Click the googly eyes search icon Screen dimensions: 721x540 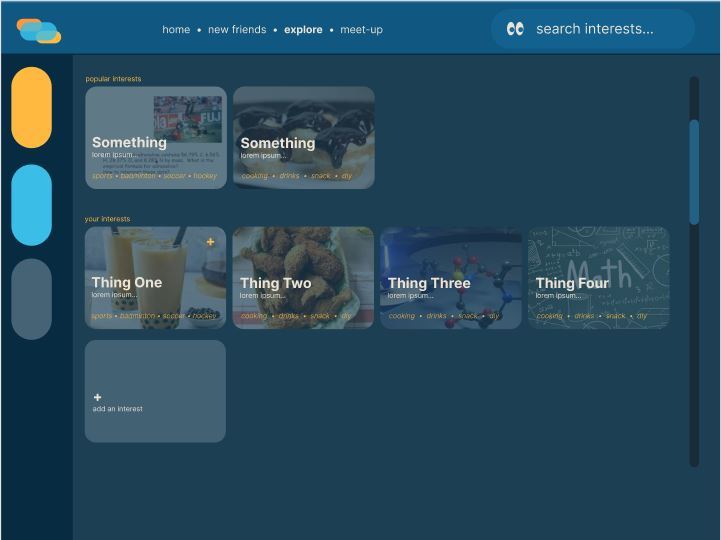coord(515,29)
